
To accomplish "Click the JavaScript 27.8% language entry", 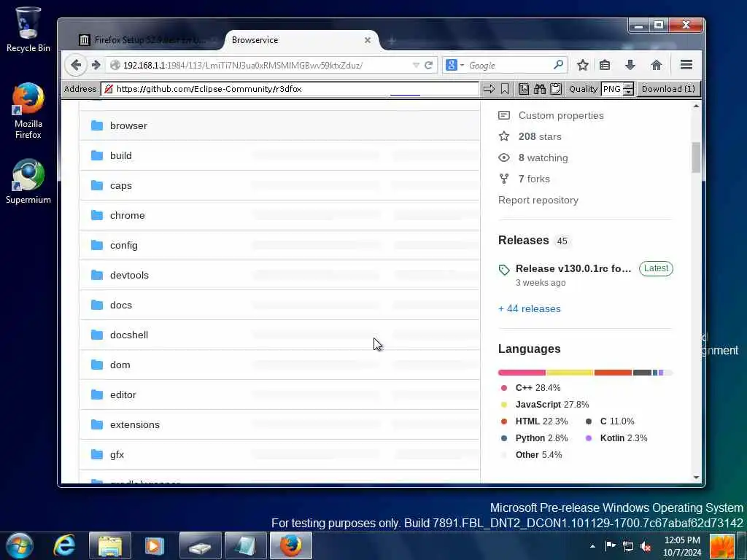I will tap(551, 405).
